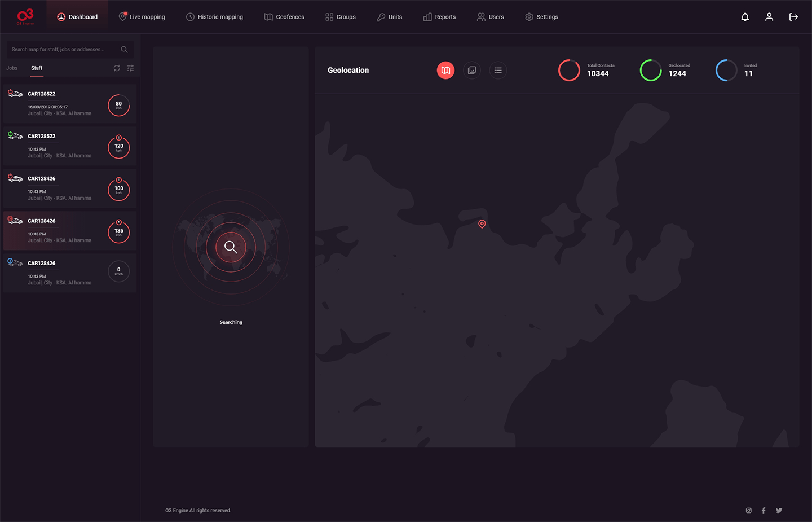This screenshot has height=522, width=812.
Task: Switch Geolocation to map view
Action: 445,71
